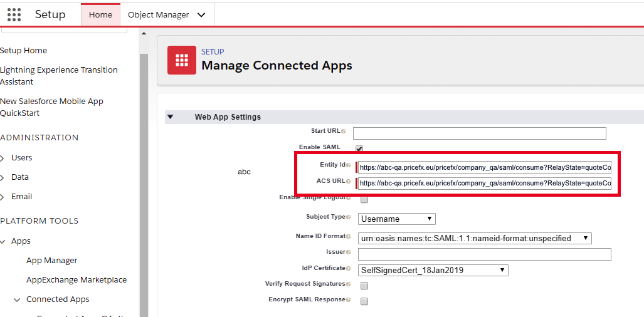Viewport: 644px width, 317px height.
Task: Click into the Start URL input field
Action: tap(479, 133)
